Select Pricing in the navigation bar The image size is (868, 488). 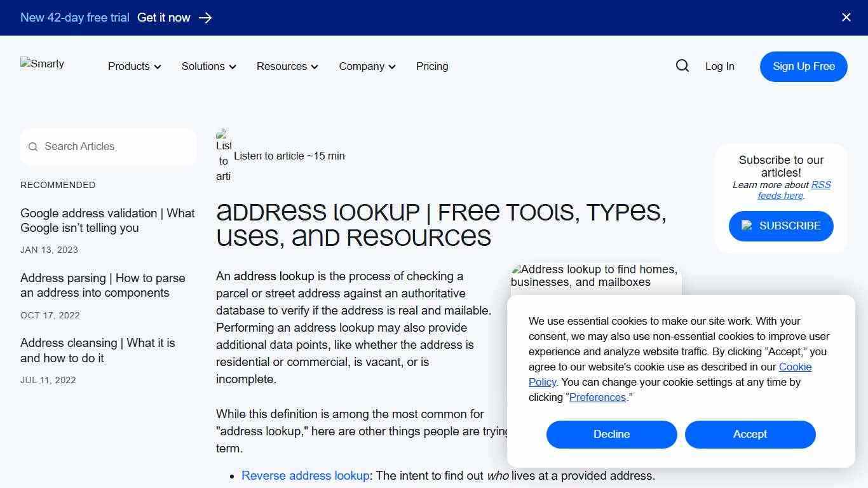click(432, 66)
